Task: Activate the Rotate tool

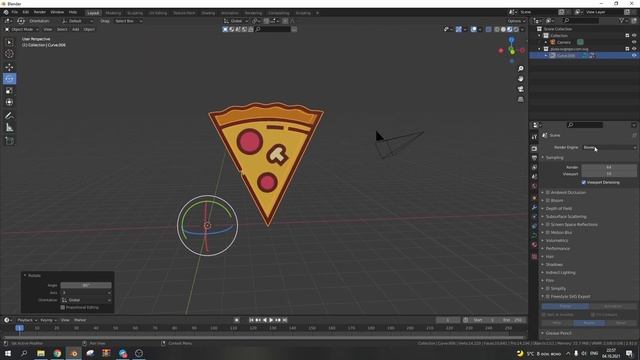Action: (9, 79)
